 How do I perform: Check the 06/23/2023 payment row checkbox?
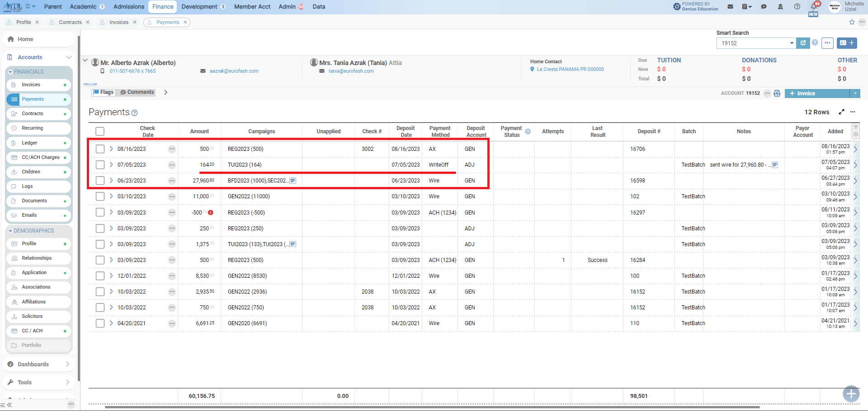pos(100,181)
